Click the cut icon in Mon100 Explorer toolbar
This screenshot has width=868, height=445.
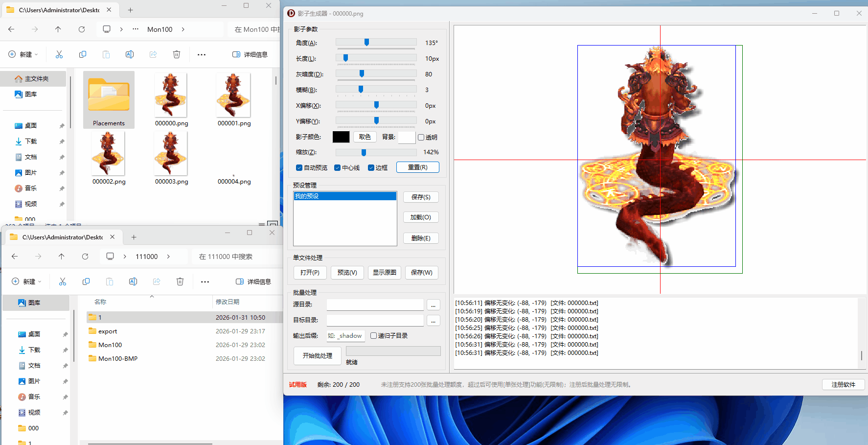pos(59,54)
